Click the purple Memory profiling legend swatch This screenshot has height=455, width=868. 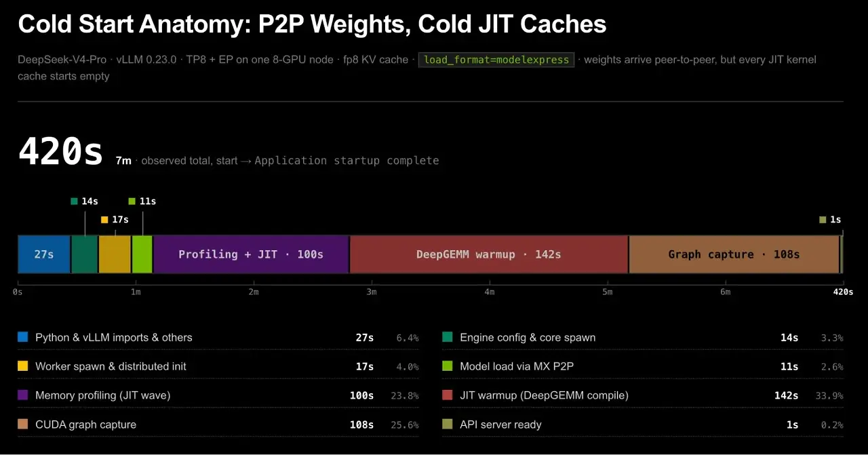23,395
